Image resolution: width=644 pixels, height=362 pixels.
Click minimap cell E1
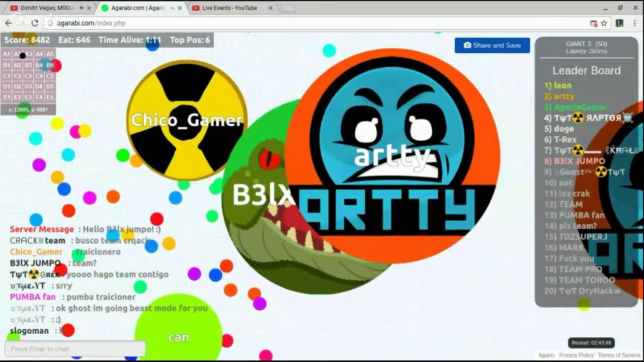(x=7, y=97)
